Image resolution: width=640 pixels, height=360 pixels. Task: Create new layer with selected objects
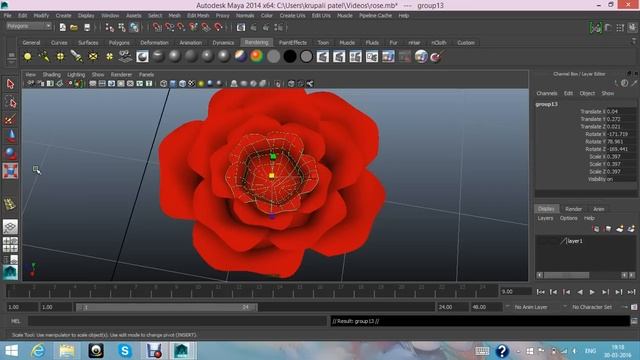click(x=631, y=229)
